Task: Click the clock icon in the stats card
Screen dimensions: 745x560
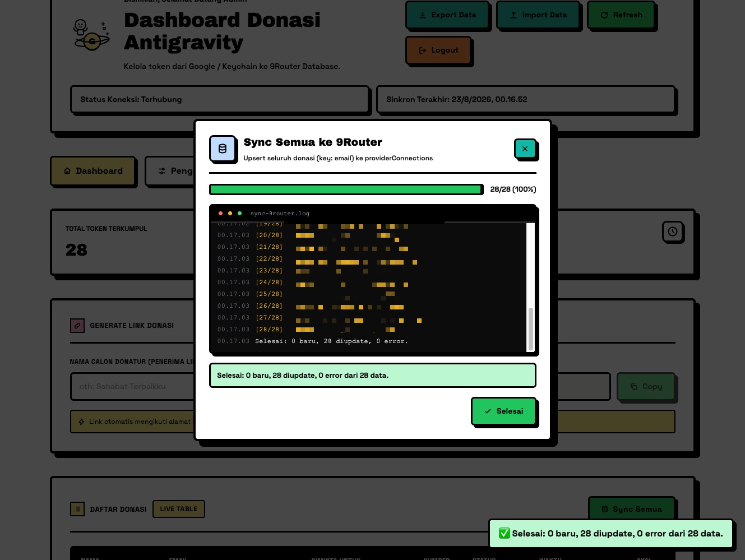Action: [673, 232]
